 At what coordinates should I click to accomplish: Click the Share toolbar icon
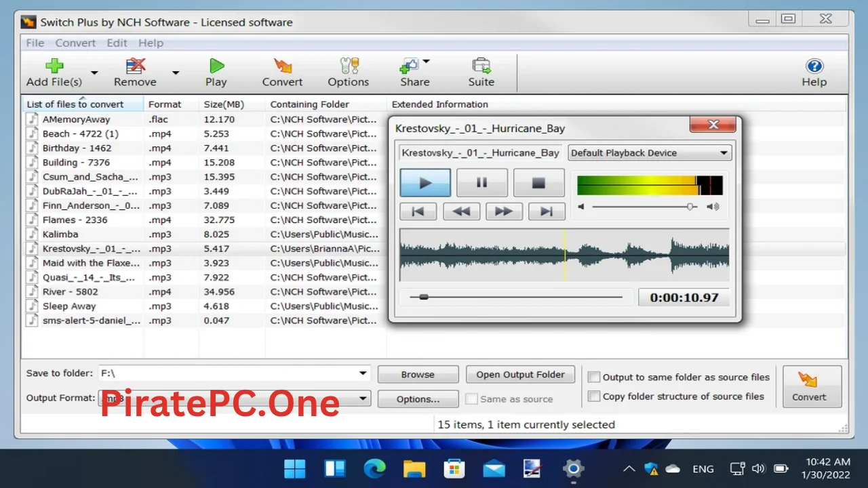pyautogui.click(x=410, y=66)
